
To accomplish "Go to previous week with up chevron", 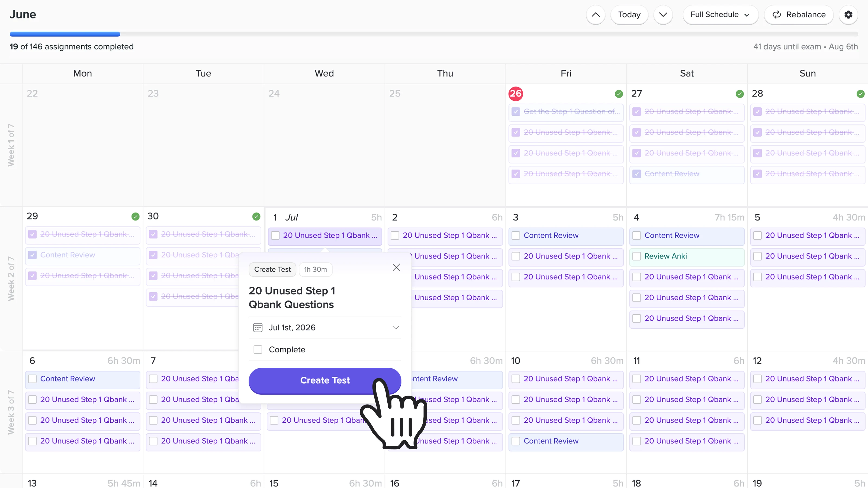I will pyautogui.click(x=595, y=14).
